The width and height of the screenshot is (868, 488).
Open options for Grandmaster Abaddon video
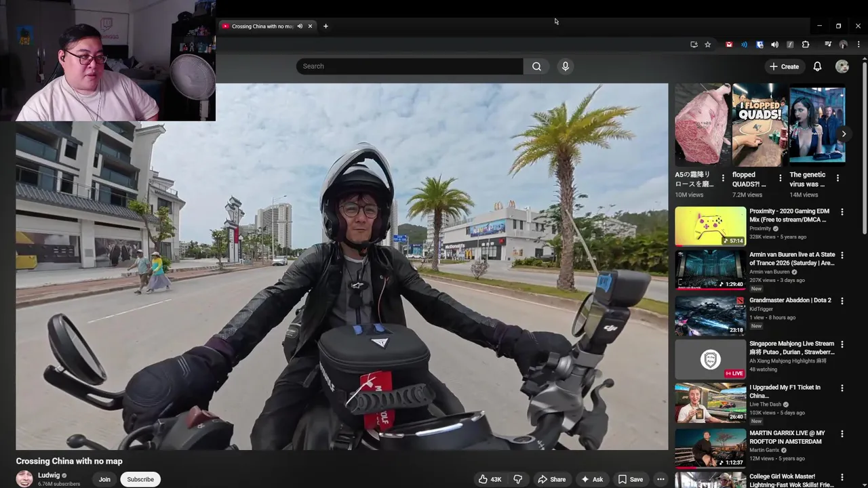(x=842, y=301)
